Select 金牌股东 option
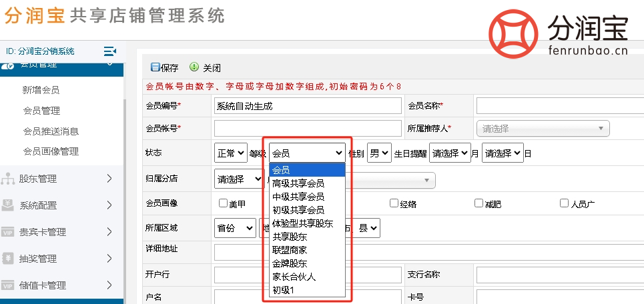 (307, 263)
